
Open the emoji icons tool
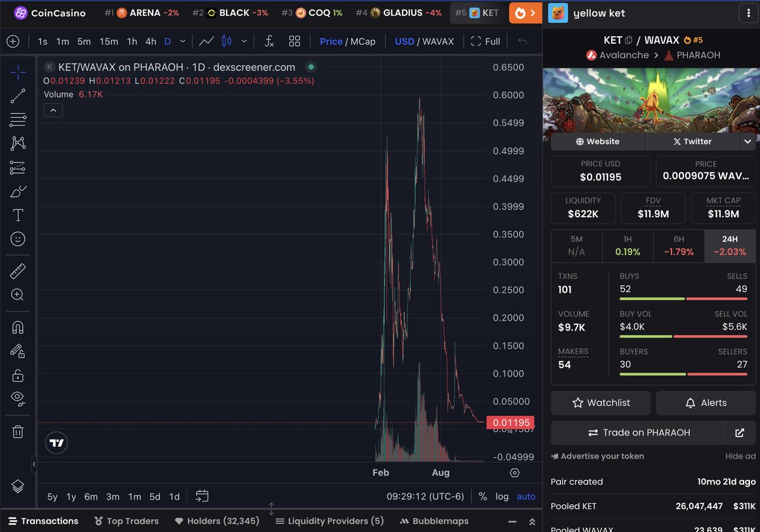[18, 239]
